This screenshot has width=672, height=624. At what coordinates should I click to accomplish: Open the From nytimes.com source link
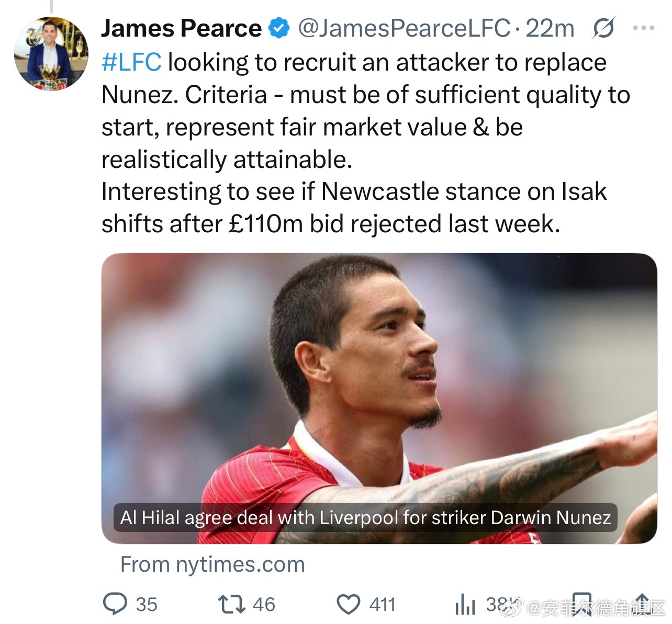pyautogui.click(x=212, y=564)
